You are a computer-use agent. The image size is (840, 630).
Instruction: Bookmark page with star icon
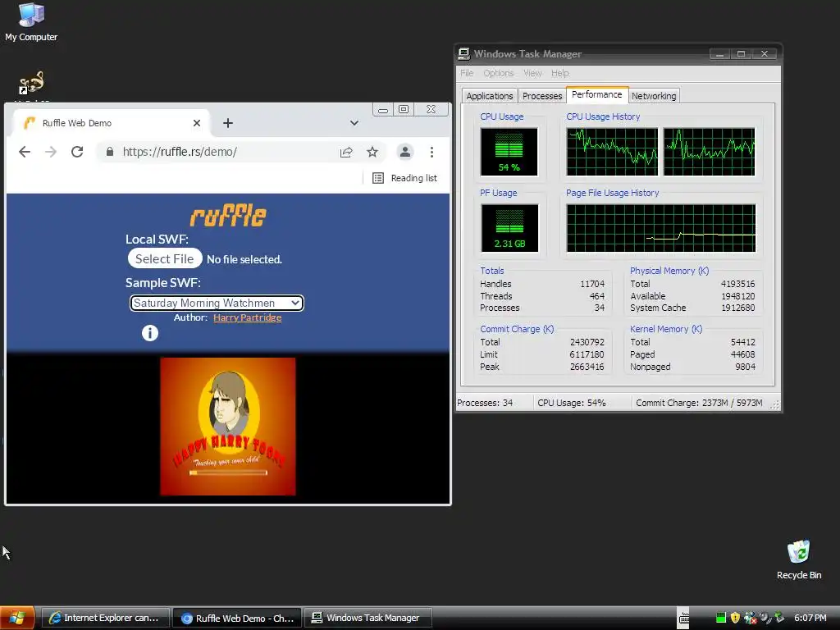372,152
